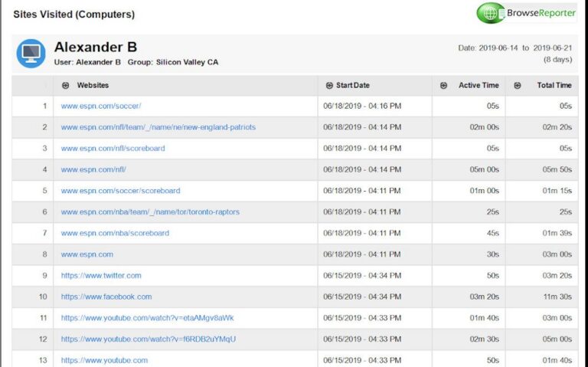
Task: Click total time '02m 20s' in row 2
Action: click(557, 127)
